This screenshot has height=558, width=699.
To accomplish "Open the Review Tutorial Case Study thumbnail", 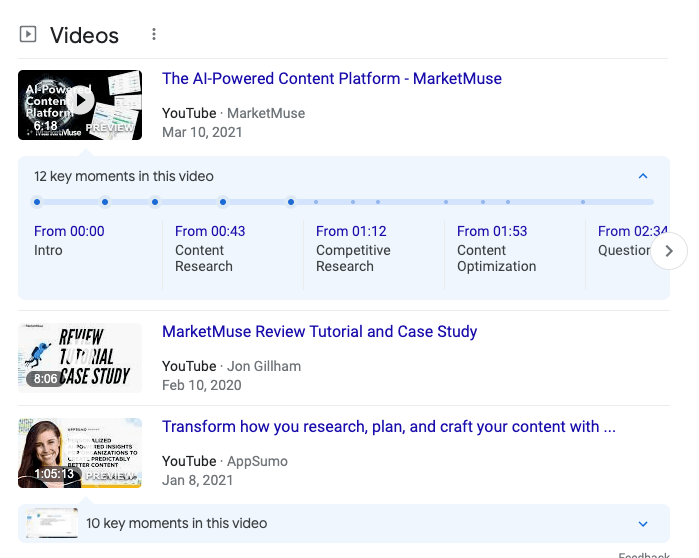I will [x=80, y=358].
